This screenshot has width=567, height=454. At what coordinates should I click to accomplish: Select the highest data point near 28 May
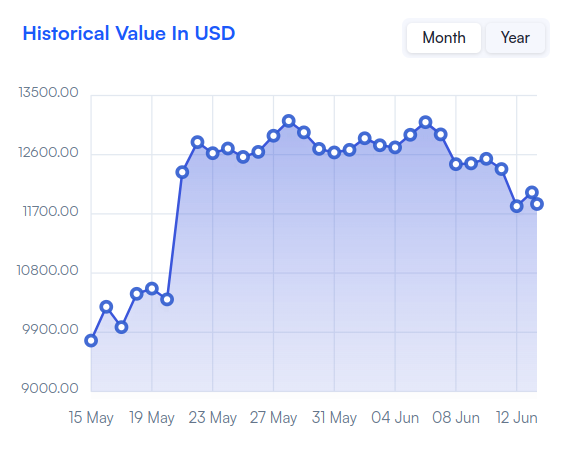coord(289,121)
